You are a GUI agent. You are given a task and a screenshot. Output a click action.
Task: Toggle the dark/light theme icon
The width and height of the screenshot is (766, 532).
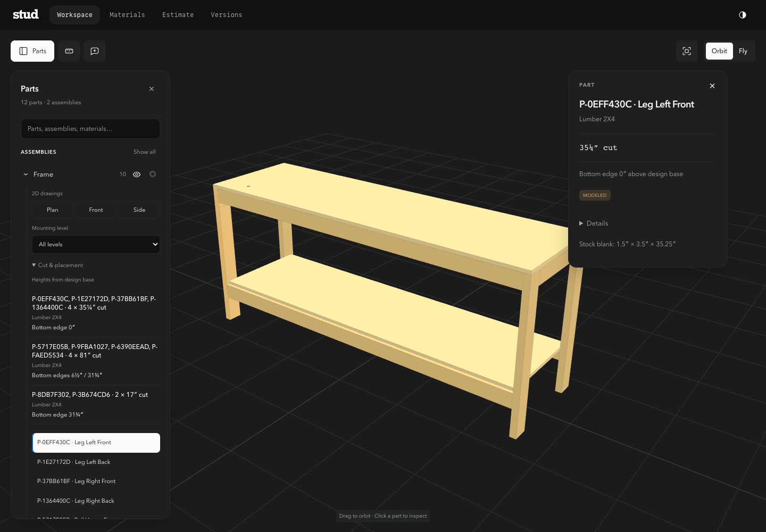tap(743, 15)
